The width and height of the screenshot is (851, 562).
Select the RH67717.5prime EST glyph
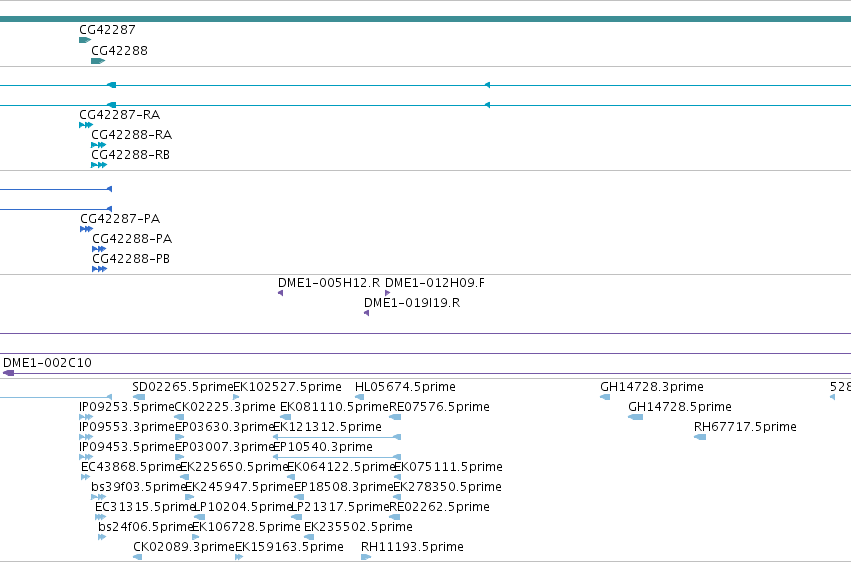coord(700,437)
